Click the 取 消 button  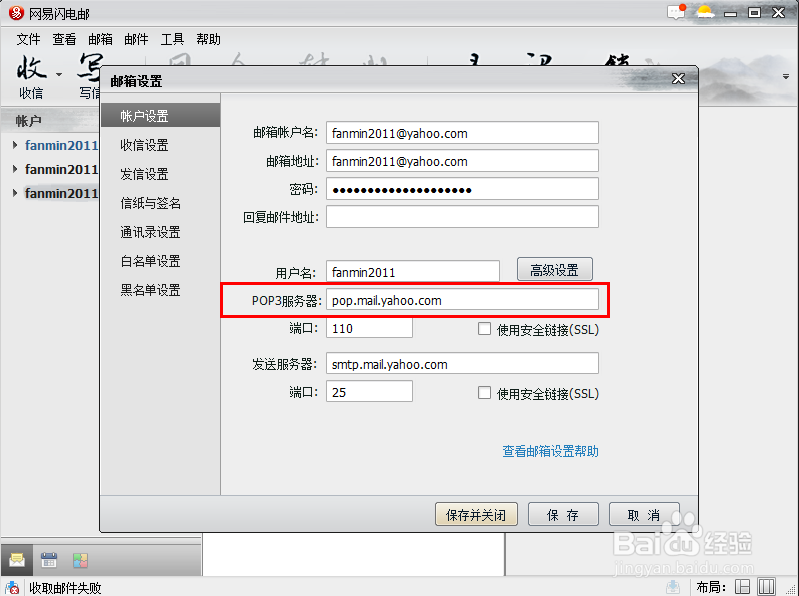pyautogui.click(x=644, y=514)
